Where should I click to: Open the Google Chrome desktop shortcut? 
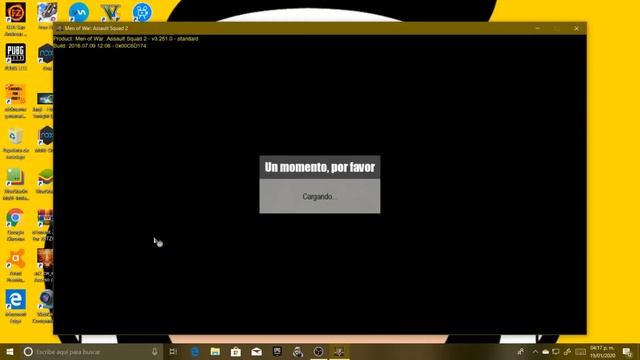pos(16,218)
